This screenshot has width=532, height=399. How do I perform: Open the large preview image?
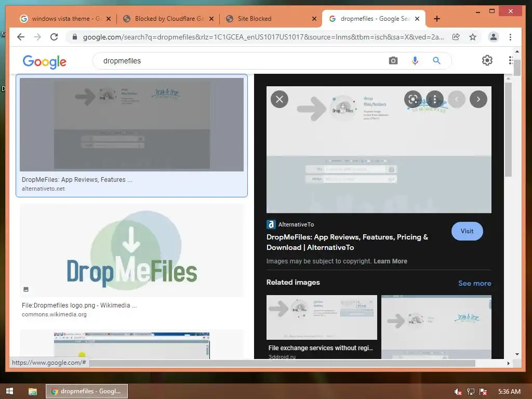click(379, 149)
